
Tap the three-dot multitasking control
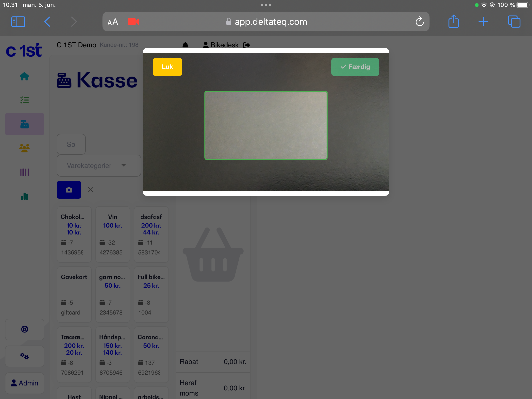coord(266,5)
